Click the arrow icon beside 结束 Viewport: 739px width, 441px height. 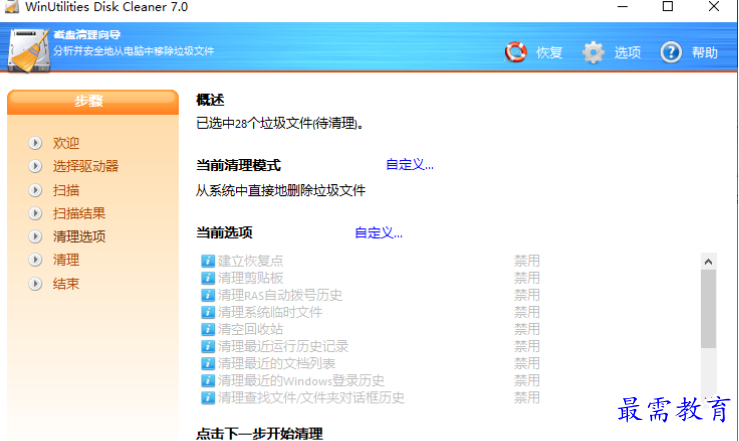tap(35, 284)
